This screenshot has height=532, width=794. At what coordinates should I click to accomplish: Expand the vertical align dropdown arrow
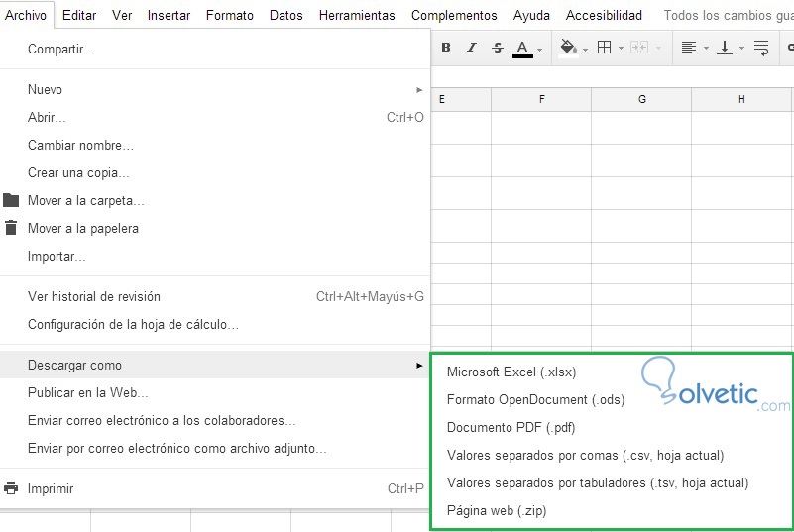(741, 49)
